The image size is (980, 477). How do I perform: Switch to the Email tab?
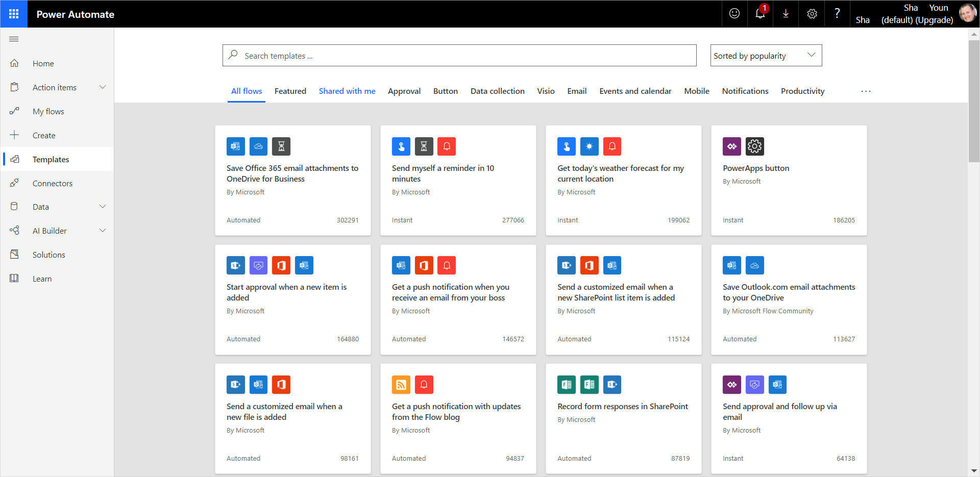(577, 91)
